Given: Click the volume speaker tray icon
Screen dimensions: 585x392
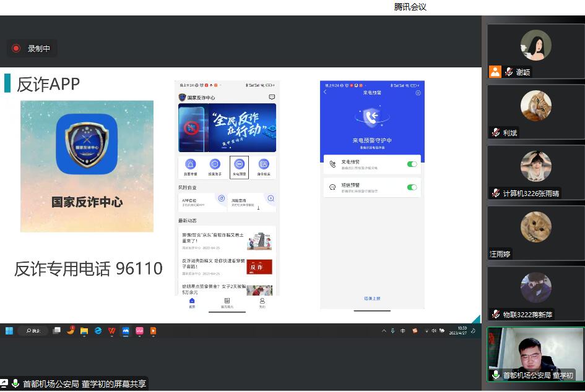Looking at the screenshot, I should click(433, 331).
